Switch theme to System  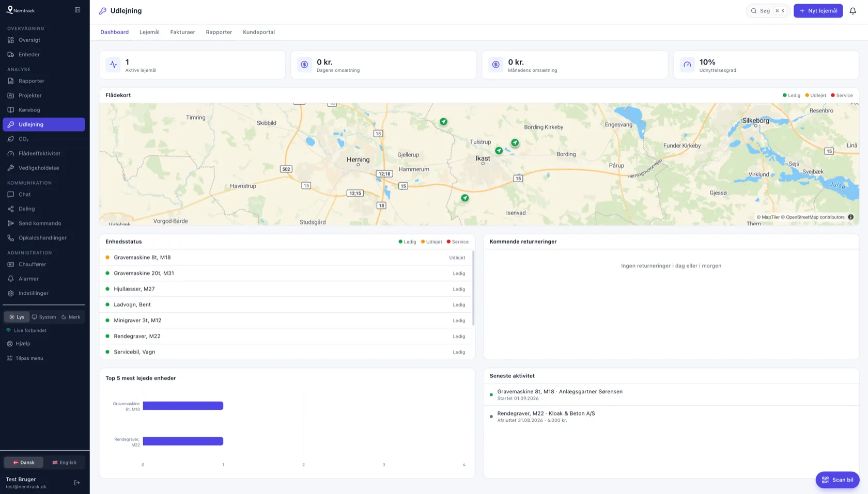pyautogui.click(x=44, y=317)
